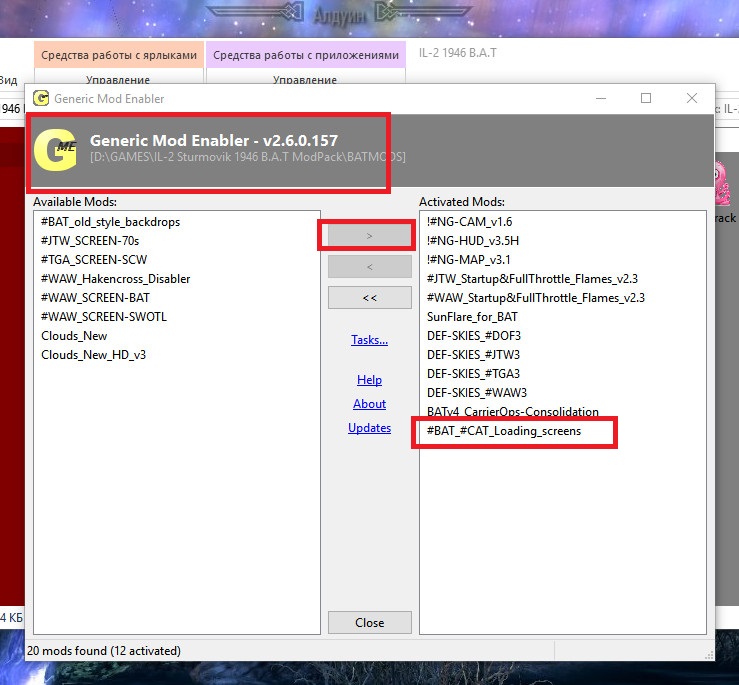Select Clouds_New_HD_v3 mod
The height and width of the screenshot is (685, 739).
(x=93, y=355)
